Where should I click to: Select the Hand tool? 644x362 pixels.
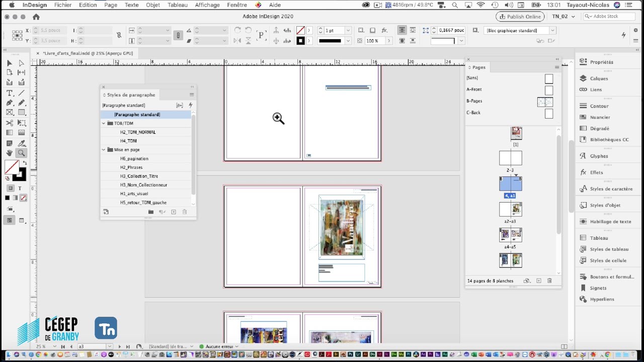(9, 153)
